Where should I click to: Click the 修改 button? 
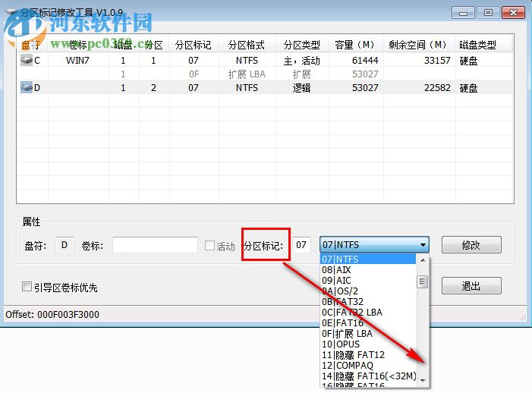pyautogui.click(x=471, y=245)
